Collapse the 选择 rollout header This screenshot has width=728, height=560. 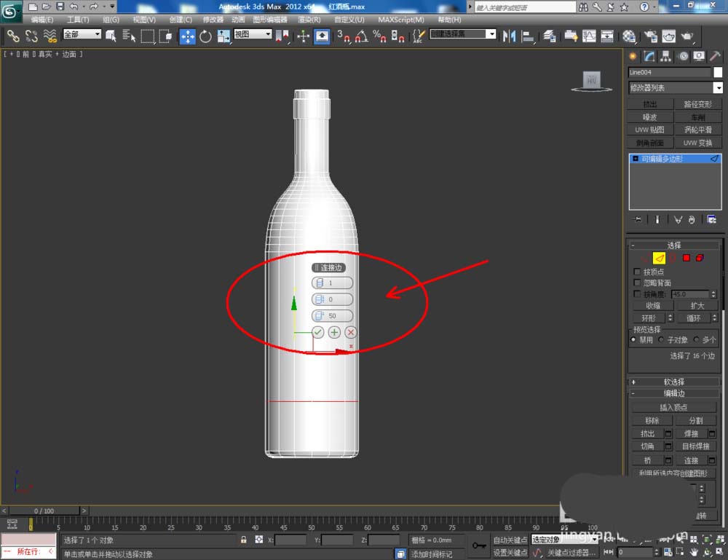(673, 245)
